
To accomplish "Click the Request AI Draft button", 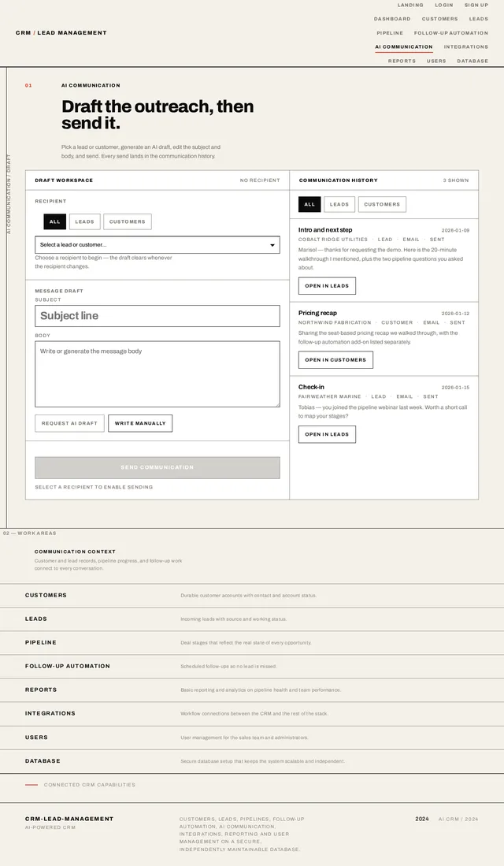I will (69, 423).
